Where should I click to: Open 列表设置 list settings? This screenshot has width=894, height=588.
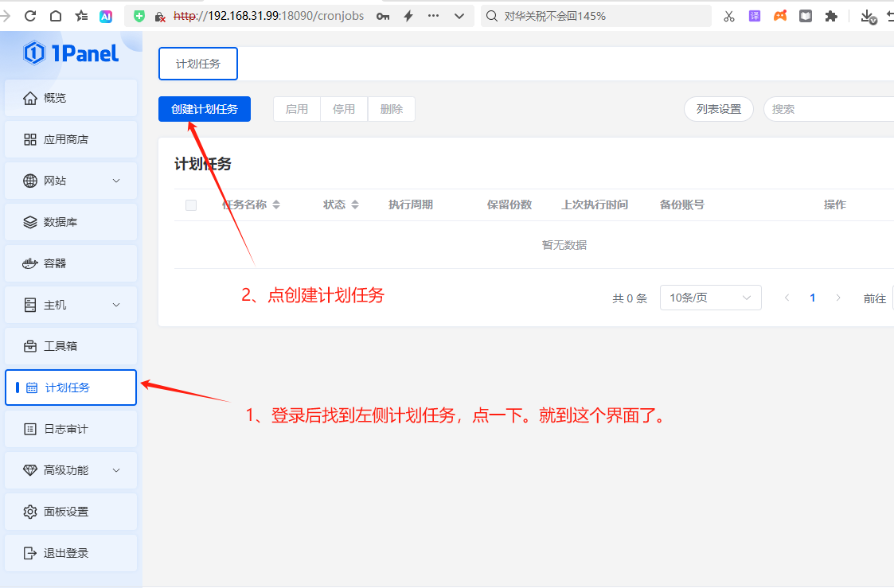[x=719, y=109]
